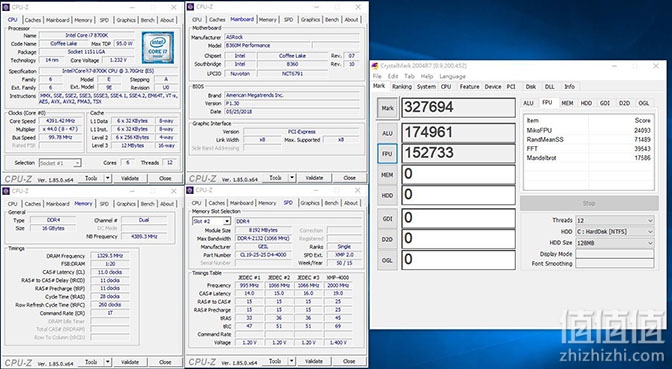This screenshot has width=672, height=369.
Task: Click CPU-Z icon in the Memory window's title bar
Action: tap(6, 191)
